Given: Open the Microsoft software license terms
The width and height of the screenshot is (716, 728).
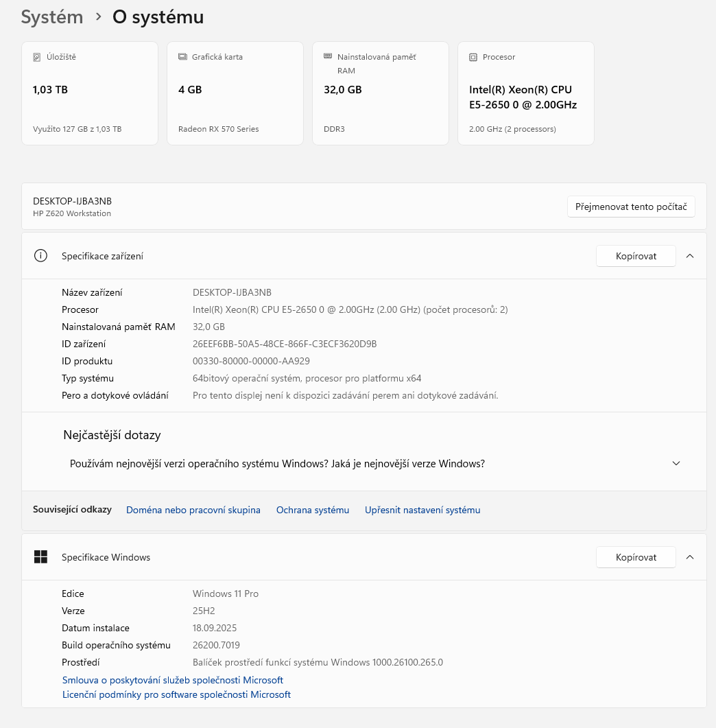Looking at the screenshot, I should click(x=176, y=694).
